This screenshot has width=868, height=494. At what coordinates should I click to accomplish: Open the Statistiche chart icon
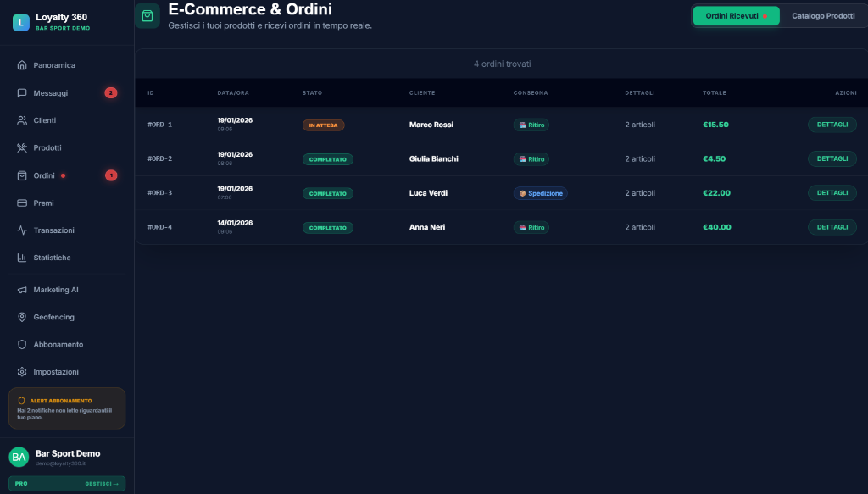click(x=20, y=258)
